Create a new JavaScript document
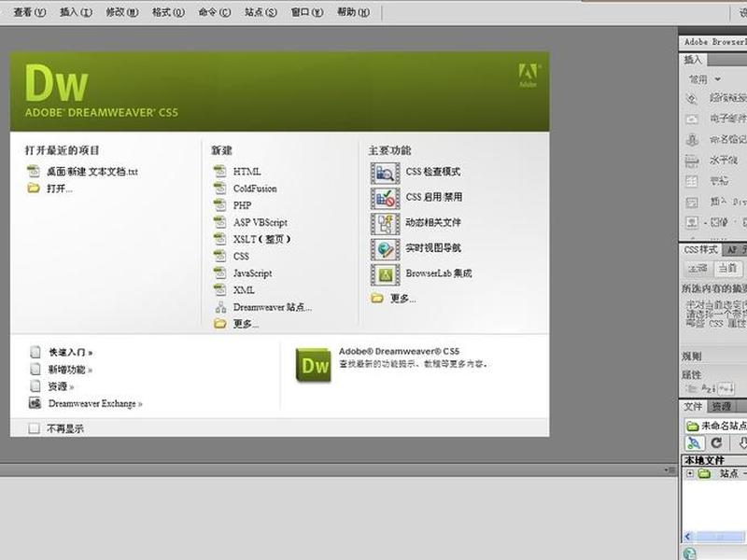Screen dimensions: 747x560 [x=252, y=273]
